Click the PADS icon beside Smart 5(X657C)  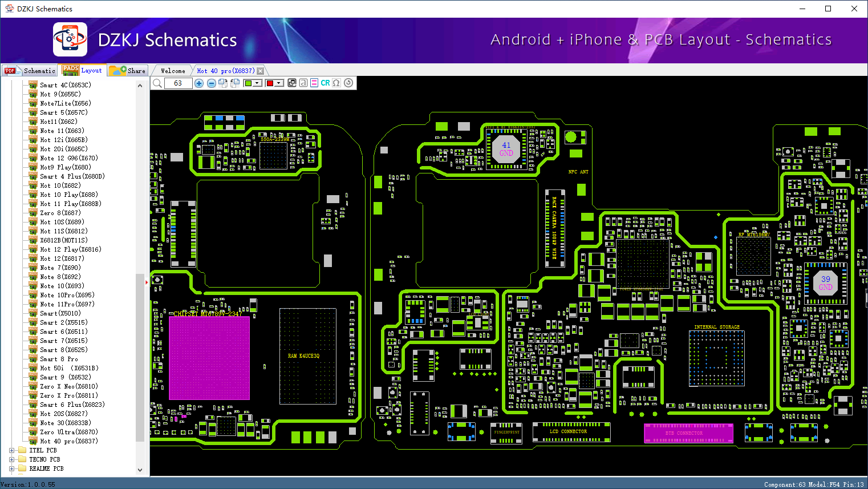pos(33,112)
